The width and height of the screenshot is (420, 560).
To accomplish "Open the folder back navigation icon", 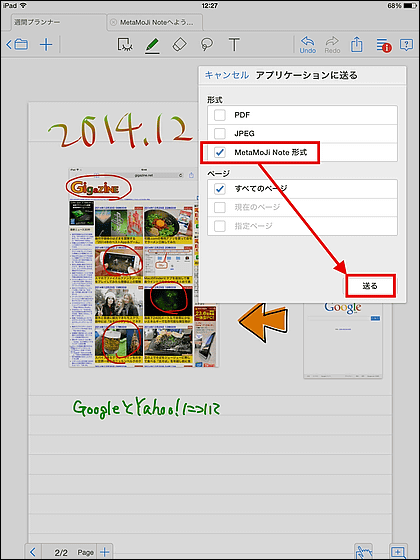I will tap(17, 45).
